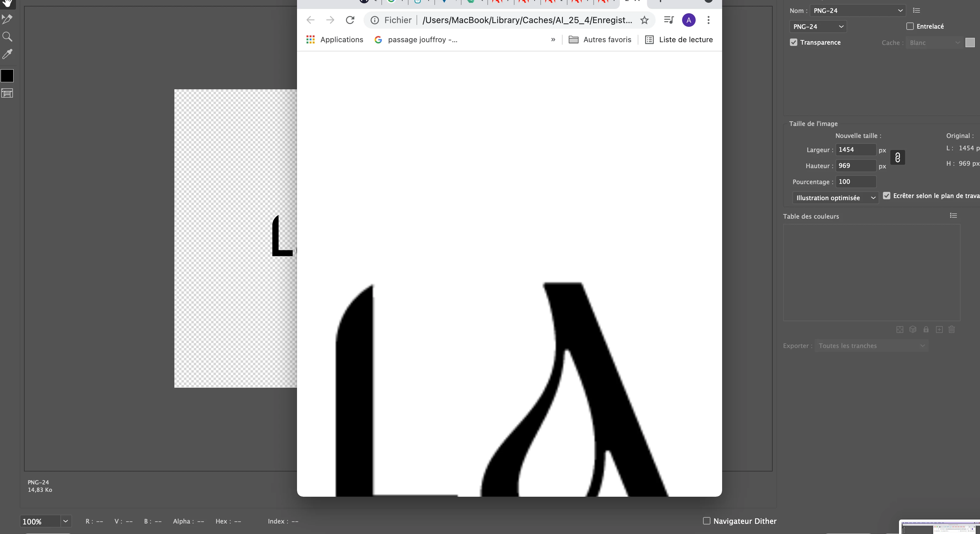Uncheck the Transparence checkbox
The height and width of the screenshot is (534, 980).
793,42
